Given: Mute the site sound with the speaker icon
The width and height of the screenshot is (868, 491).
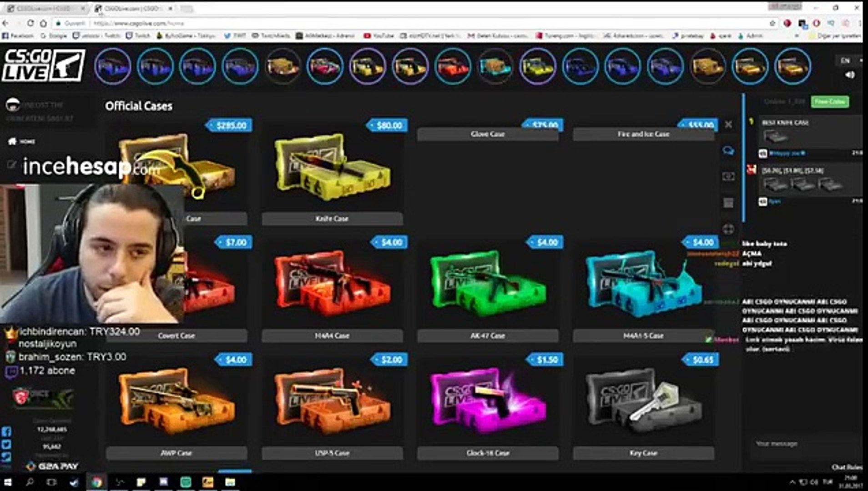Looking at the screenshot, I should pyautogui.click(x=849, y=75).
